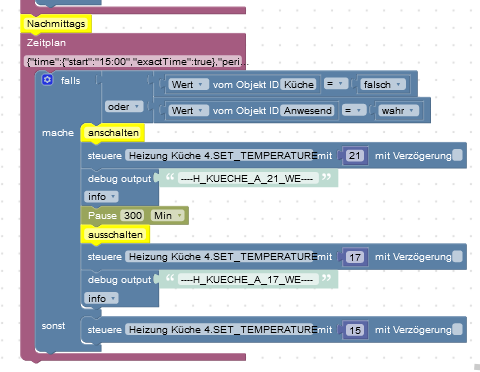
Task: Select the anschalten comment block
Action: coord(113,133)
